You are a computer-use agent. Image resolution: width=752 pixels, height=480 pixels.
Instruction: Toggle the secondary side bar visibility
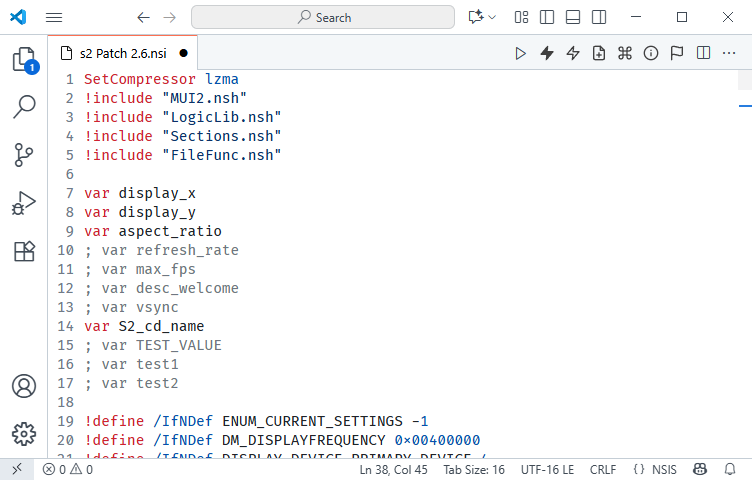pyautogui.click(x=596, y=17)
